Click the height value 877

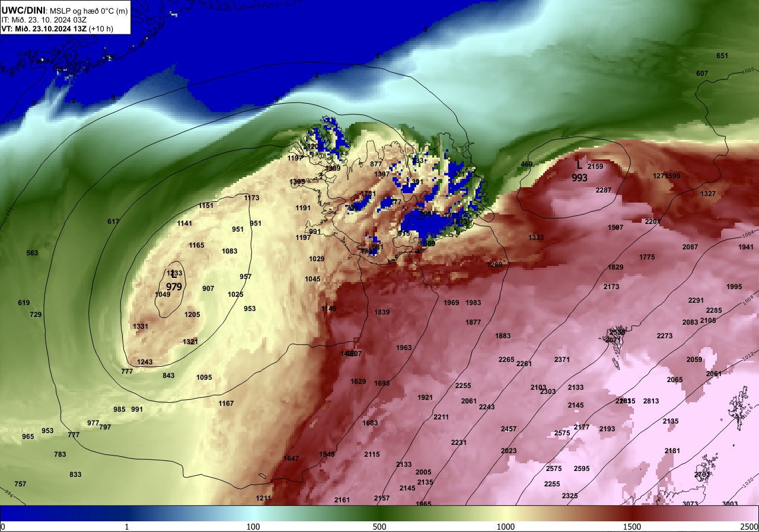point(376,164)
